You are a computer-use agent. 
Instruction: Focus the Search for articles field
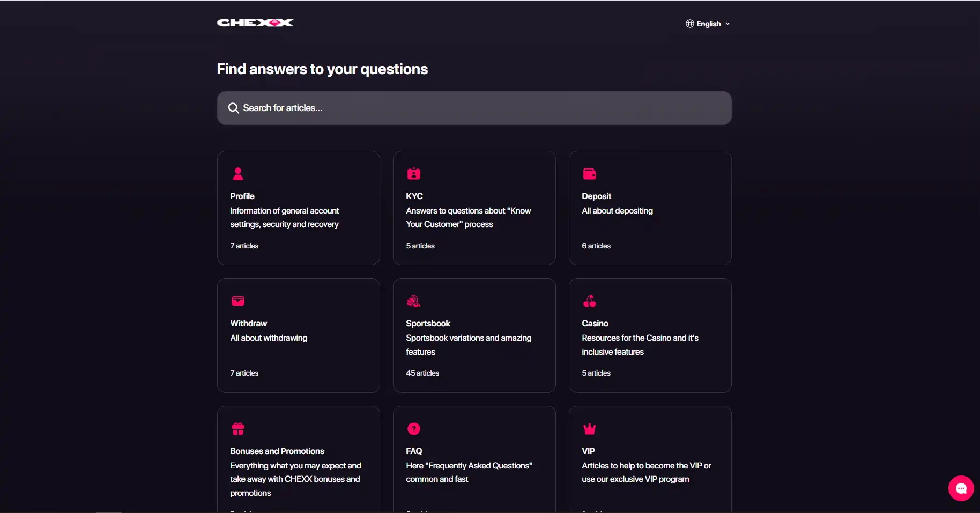tap(474, 108)
